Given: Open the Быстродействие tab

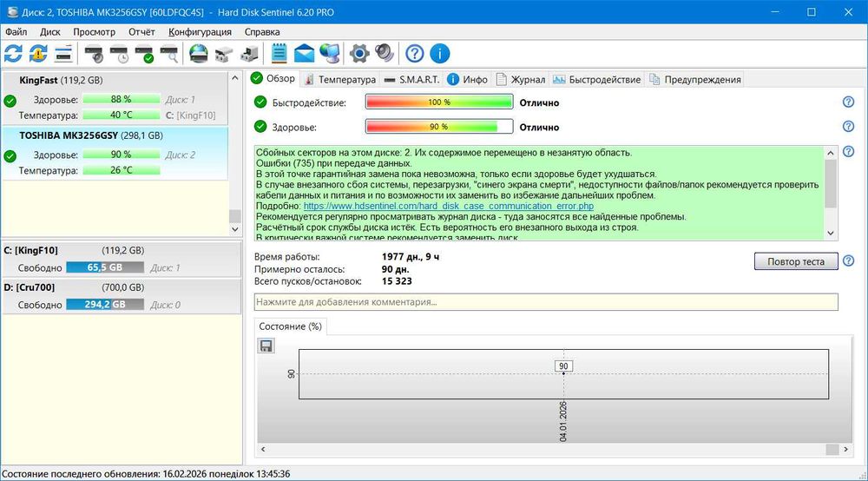Looking at the screenshot, I should (597, 80).
